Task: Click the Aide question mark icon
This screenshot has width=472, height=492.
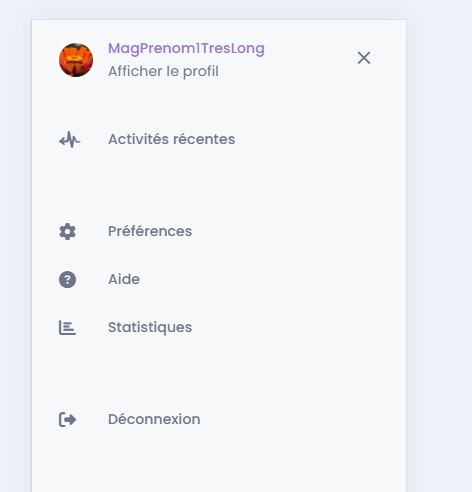Action: [x=67, y=279]
